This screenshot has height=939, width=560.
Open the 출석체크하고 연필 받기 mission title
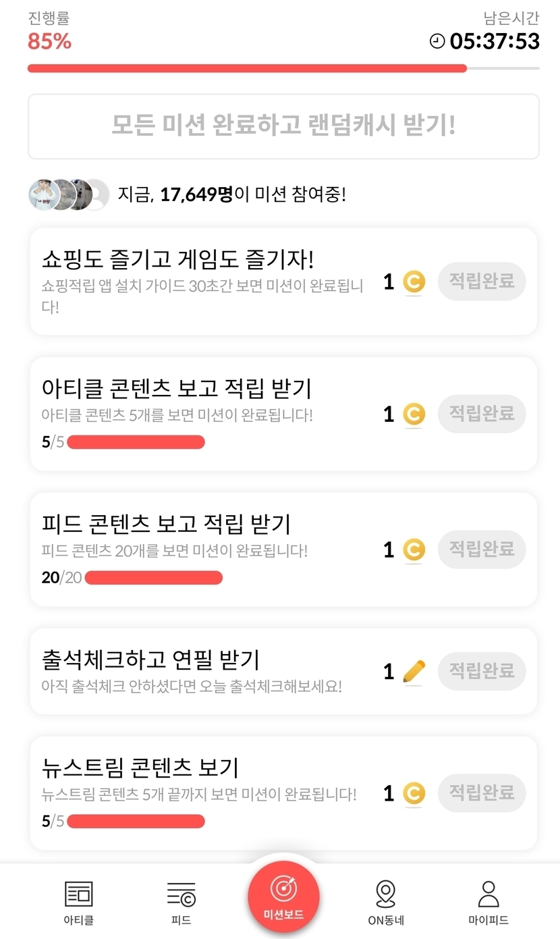(x=150, y=660)
